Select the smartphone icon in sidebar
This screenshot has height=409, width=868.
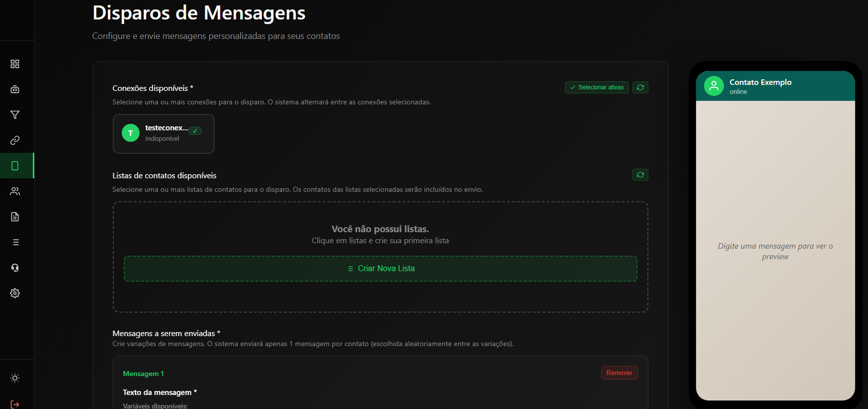15,166
